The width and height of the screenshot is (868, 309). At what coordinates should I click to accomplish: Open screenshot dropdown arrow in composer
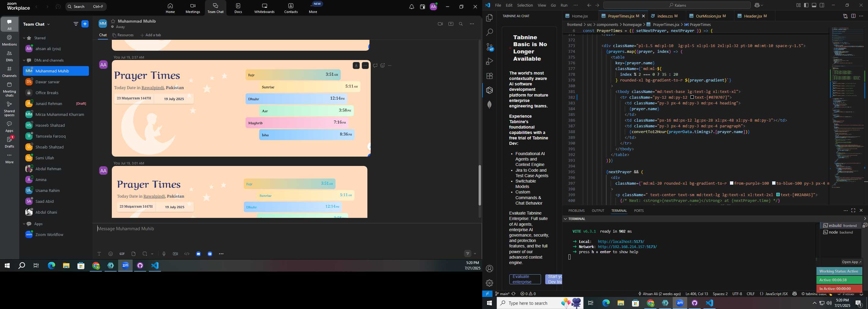point(152,254)
